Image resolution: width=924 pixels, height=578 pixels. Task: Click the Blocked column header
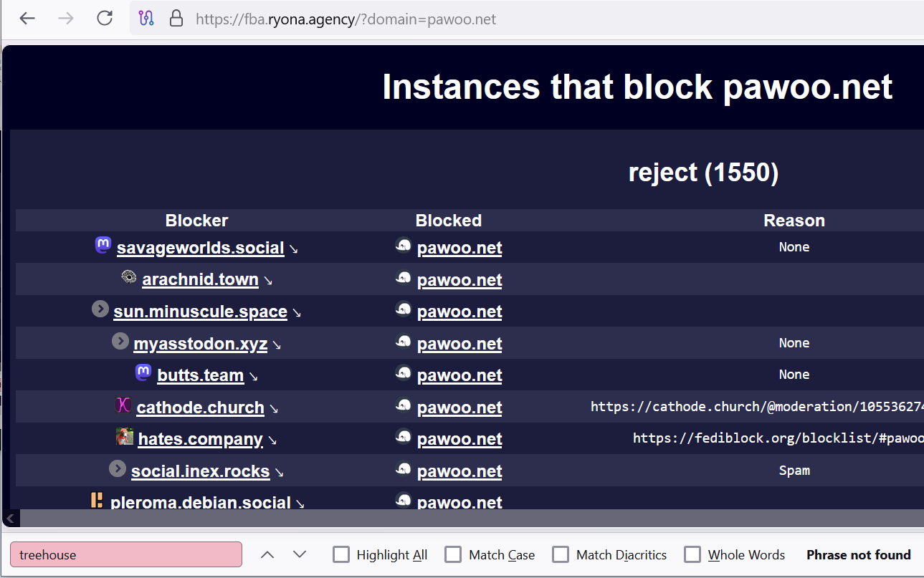coord(449,221)
